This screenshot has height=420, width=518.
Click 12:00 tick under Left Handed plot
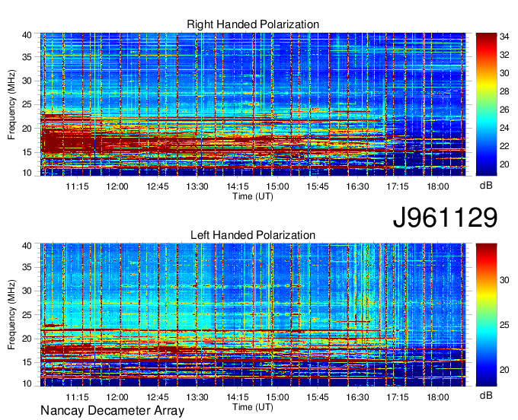117,397
